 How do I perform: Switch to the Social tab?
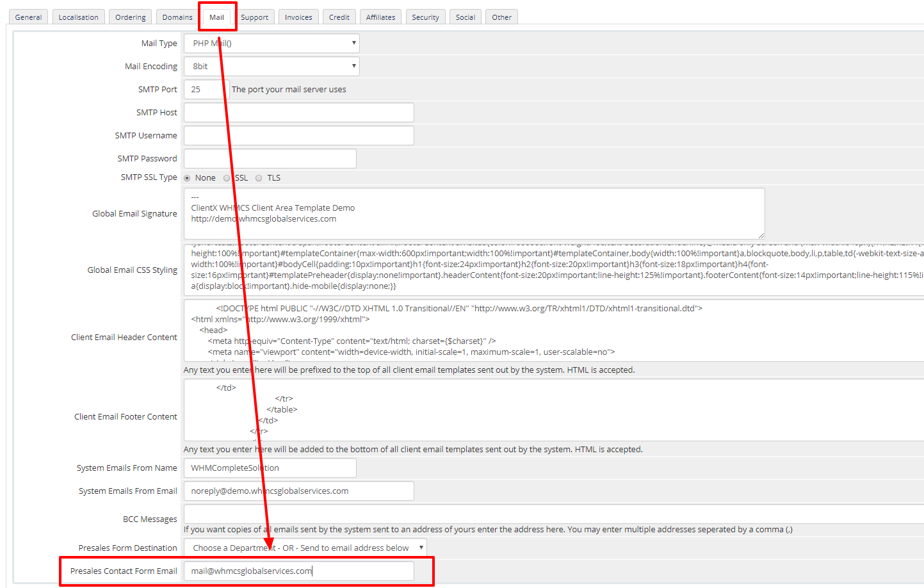[466, 17]
